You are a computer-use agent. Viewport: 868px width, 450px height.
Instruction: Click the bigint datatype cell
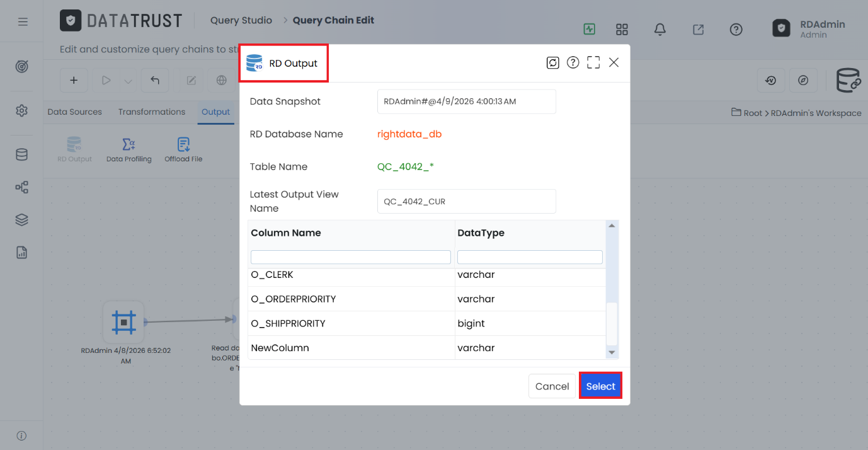tap(530, 323)
